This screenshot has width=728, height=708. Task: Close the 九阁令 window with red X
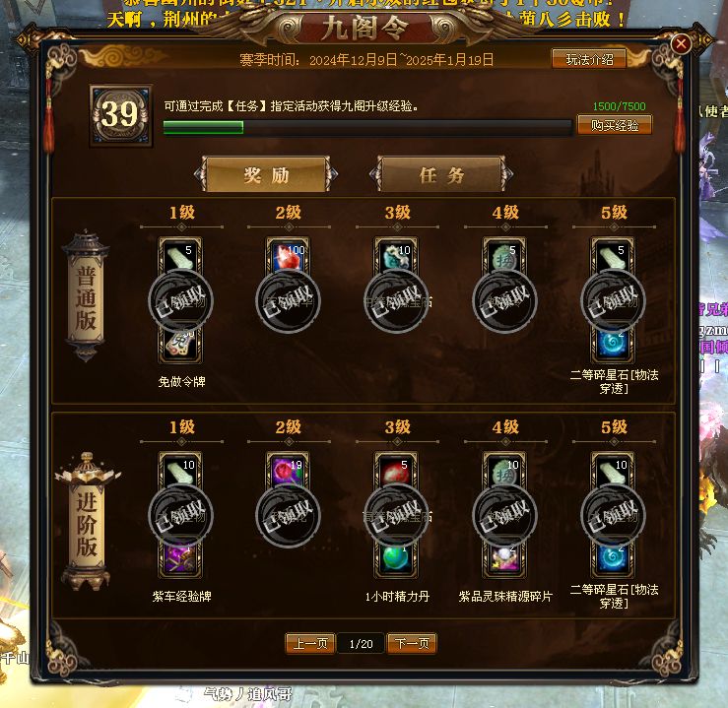[x=681, y=44]
